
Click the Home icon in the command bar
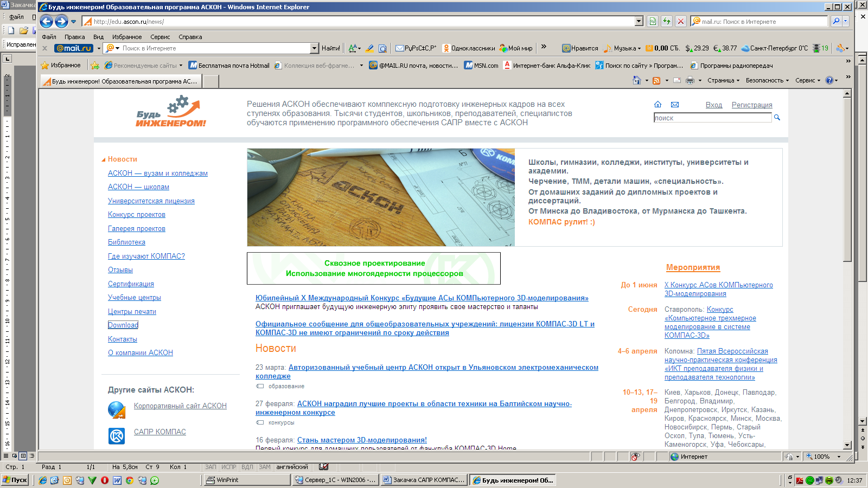(637, 80)
